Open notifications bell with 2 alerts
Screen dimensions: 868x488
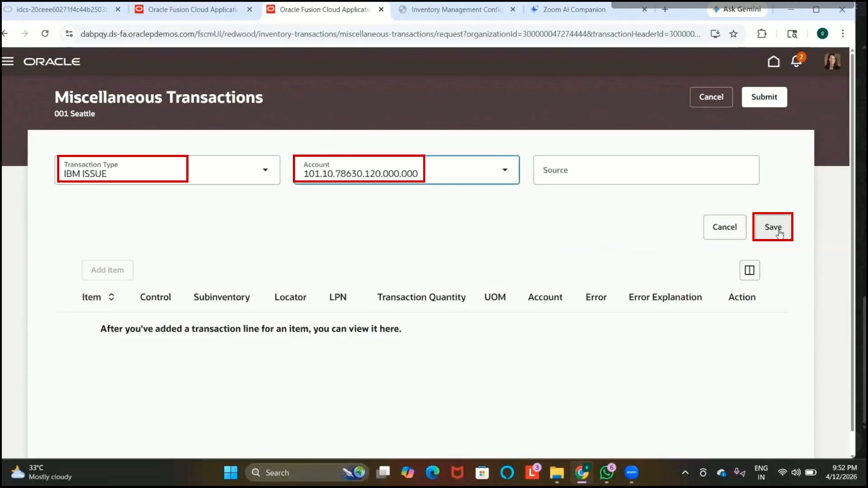797,61
